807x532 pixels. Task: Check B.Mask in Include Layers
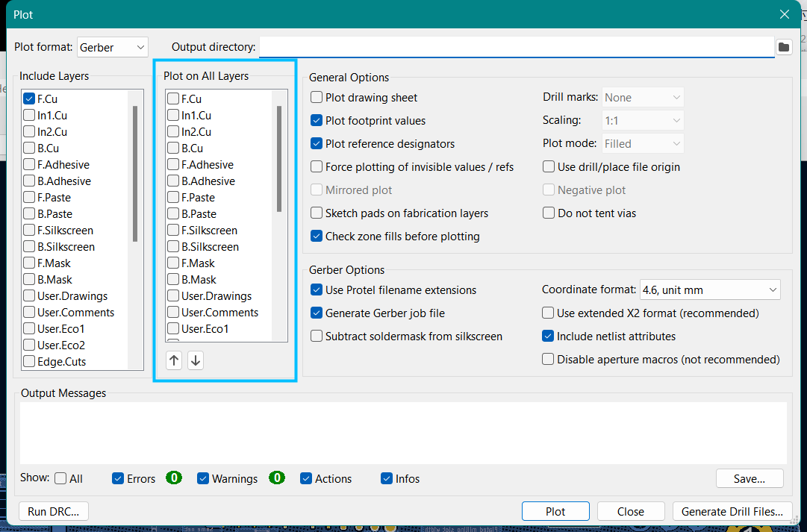(x=29, y=280)
